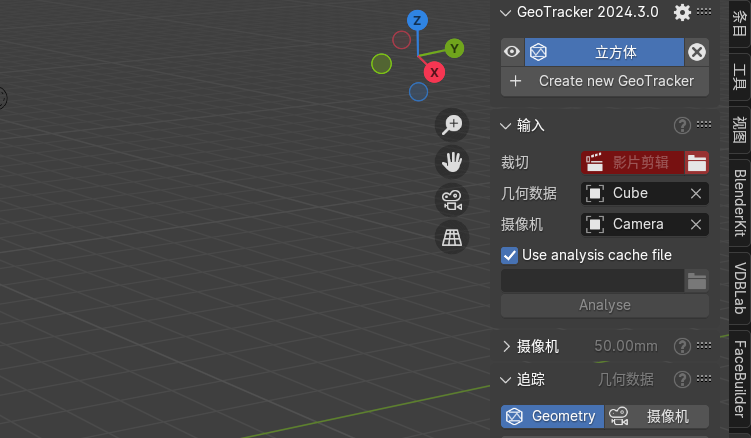Viewport: 751px width, 438px height.
Task: Open the VDBLab sidebar tab
Action: pyautogui.click(x=740, y=288)
